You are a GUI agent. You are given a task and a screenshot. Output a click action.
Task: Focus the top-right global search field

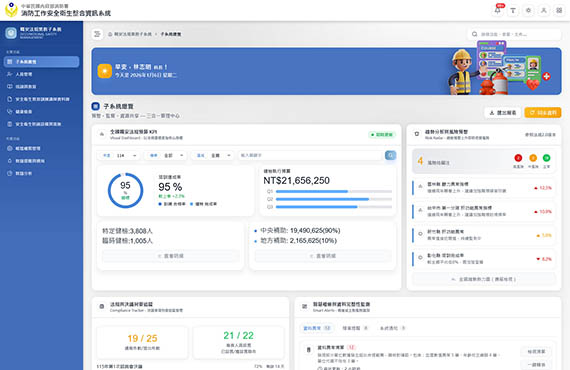pyautogui.click(x=514, y=34)
